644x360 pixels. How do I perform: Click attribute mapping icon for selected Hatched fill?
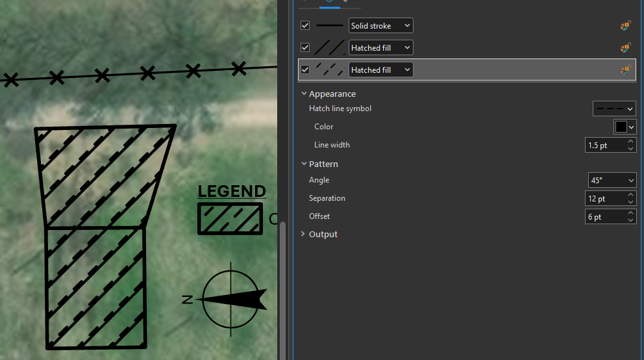626,70
